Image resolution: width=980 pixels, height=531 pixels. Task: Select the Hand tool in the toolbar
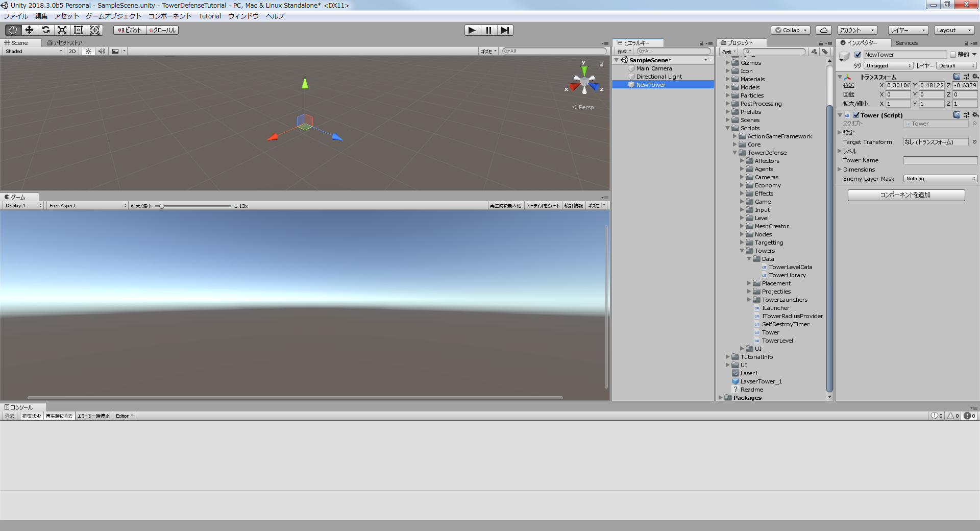point(13,30)
